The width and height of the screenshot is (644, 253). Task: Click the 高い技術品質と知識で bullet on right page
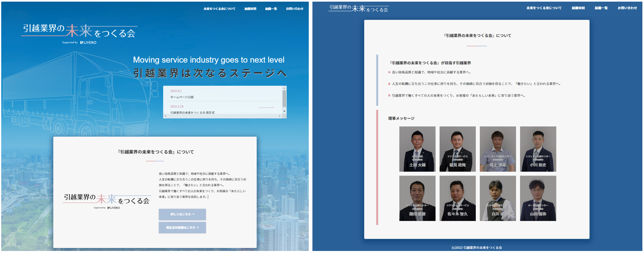[430, 73]
